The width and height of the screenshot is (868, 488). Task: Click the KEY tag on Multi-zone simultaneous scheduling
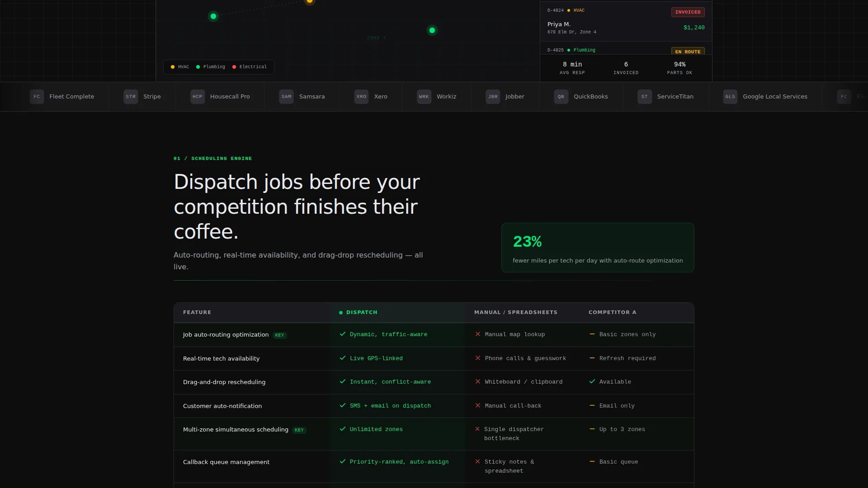point(299,430)
